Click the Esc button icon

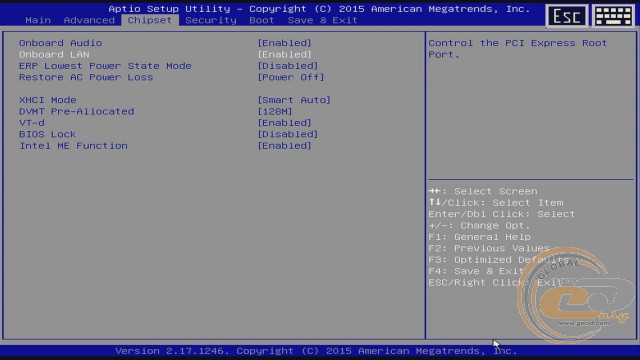(x=567, y=16)
